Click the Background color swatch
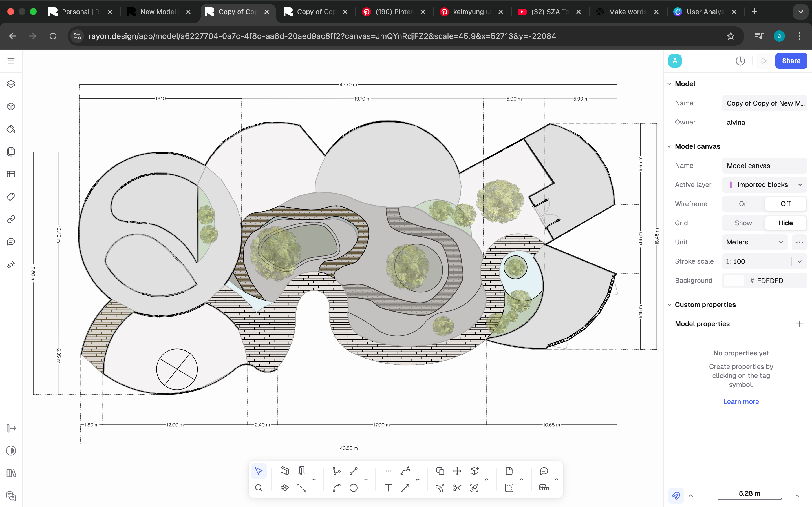 point(734,281)
